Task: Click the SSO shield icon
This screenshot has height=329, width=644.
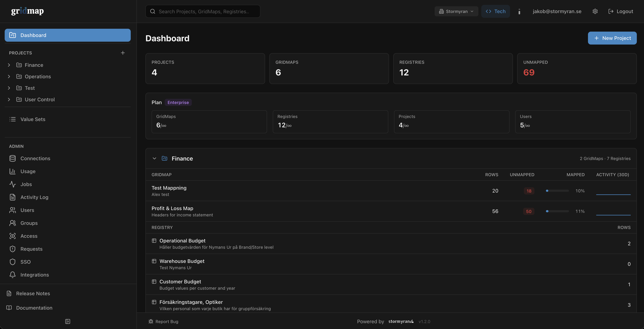Action: click(13, 262)
